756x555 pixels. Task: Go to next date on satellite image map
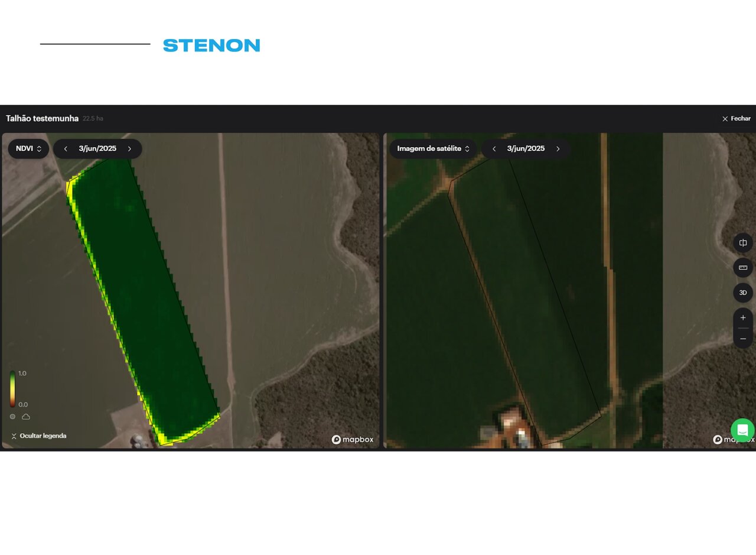tap(558, 149)
